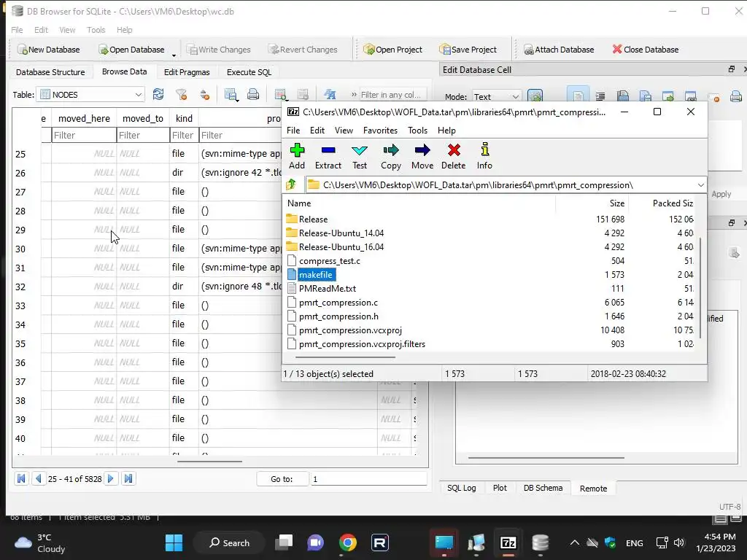
Task: Open Task View from taskbar
Action: click(x=284, y=542)
